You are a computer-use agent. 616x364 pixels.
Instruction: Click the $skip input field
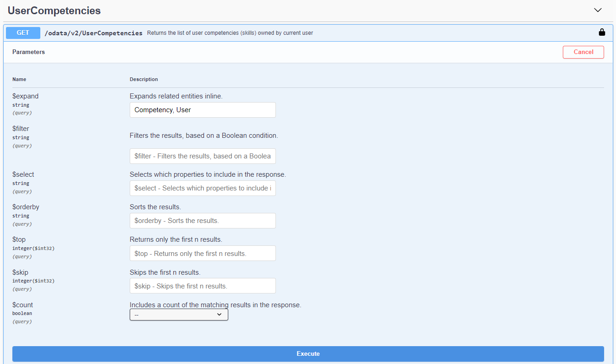point(203,286)
